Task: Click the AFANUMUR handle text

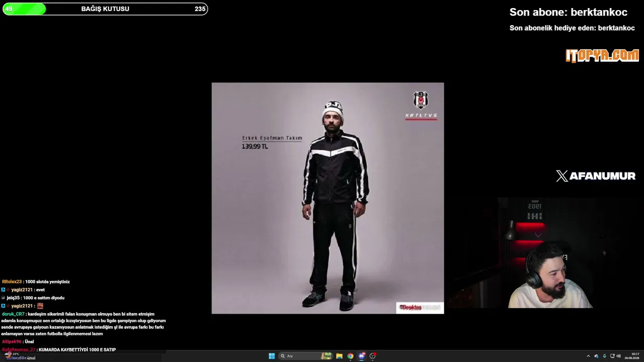Action: pos(602,176)
